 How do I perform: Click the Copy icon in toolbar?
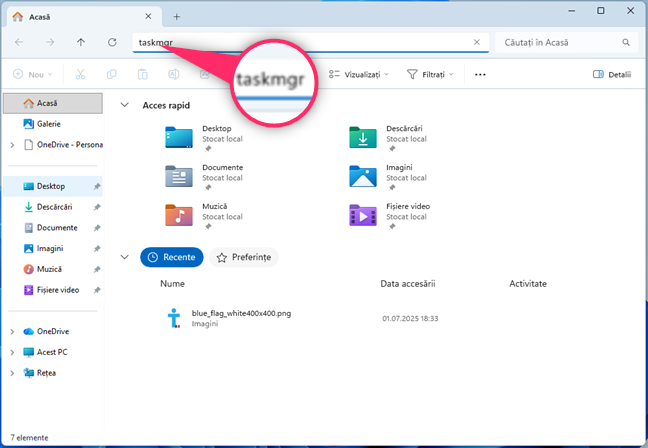coord(112,74)
